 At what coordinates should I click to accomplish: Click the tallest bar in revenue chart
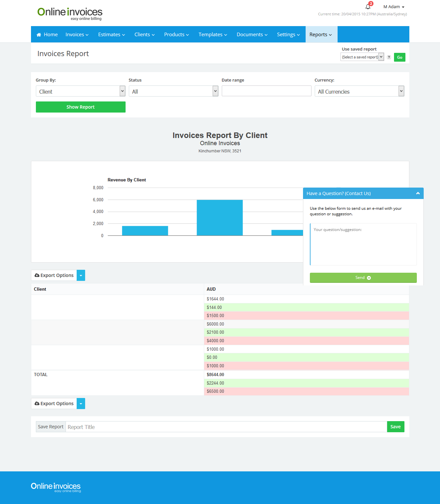click(220, 218)
